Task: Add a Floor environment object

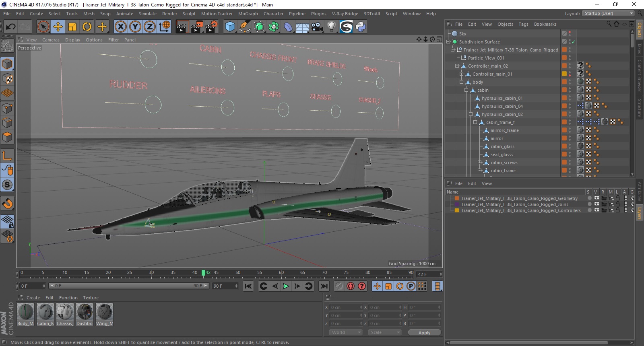Action: point(302,27)
